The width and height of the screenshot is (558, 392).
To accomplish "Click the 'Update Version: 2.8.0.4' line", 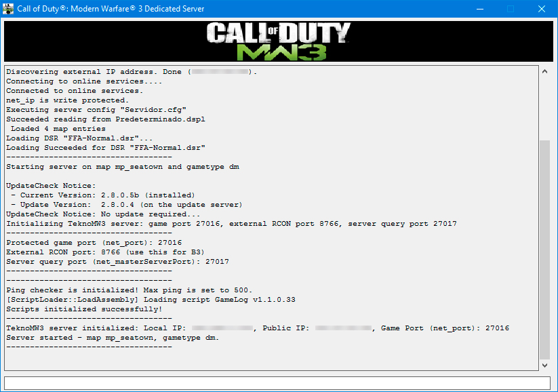I will click(127, 205).
